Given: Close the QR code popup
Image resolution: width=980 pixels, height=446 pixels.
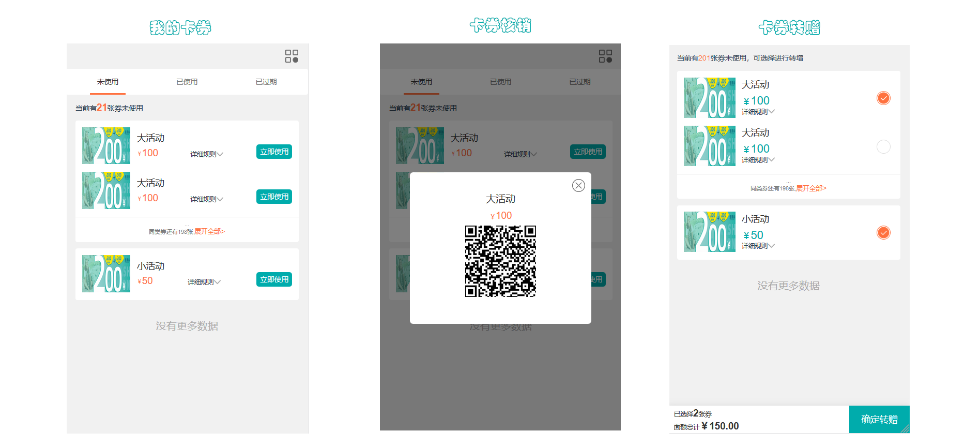Looking at the screenshot, I should click(578, 185).
